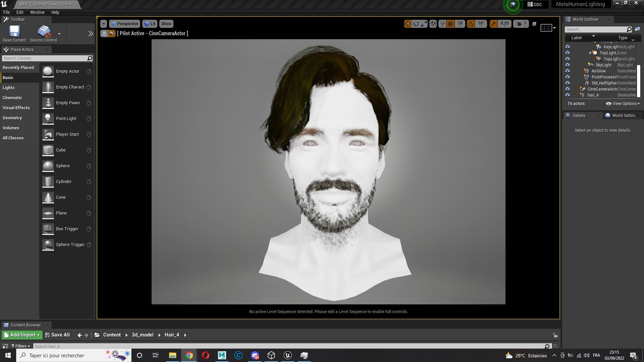Toggle the sources panel icon beside Filters
Screen dimensions: 644x362
(x=5, y=346)
